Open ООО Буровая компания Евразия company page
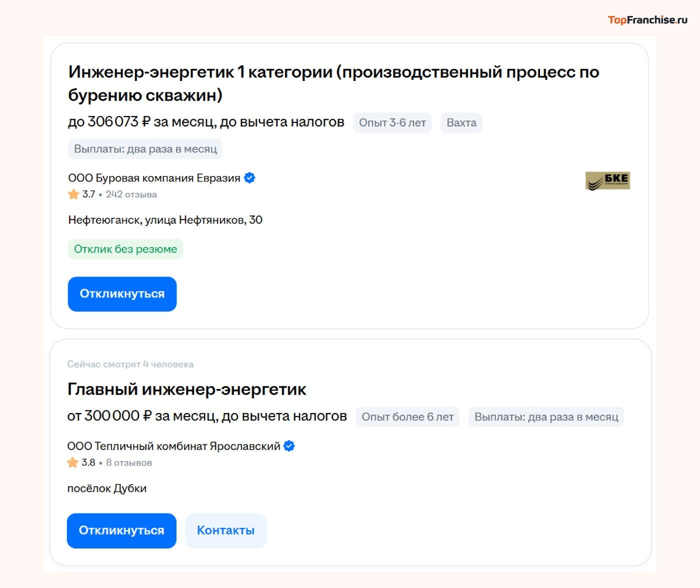 [x=154, y=178]
